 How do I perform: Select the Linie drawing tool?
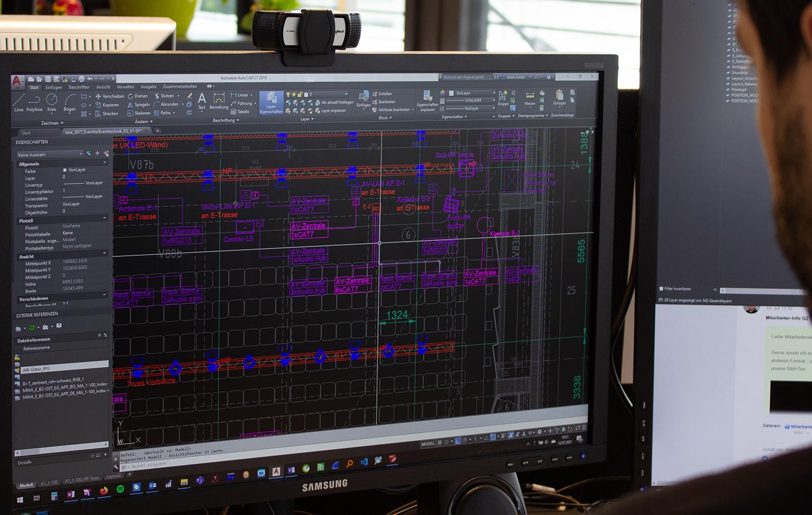19,103
